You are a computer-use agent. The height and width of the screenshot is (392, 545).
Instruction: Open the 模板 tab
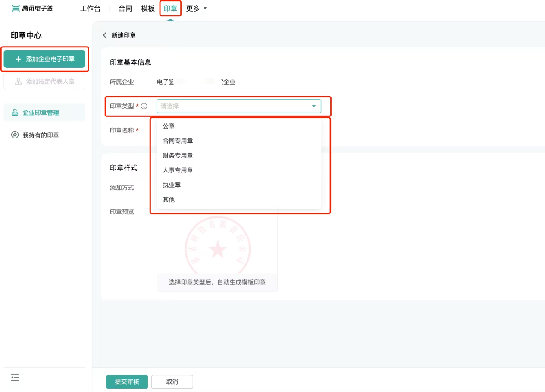(x=148, y=8)
